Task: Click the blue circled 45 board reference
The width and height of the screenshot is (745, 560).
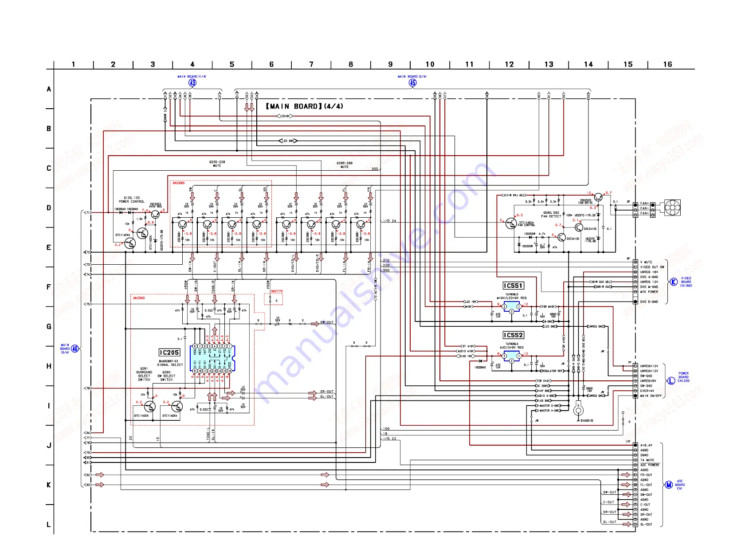Action: [413, 82]
